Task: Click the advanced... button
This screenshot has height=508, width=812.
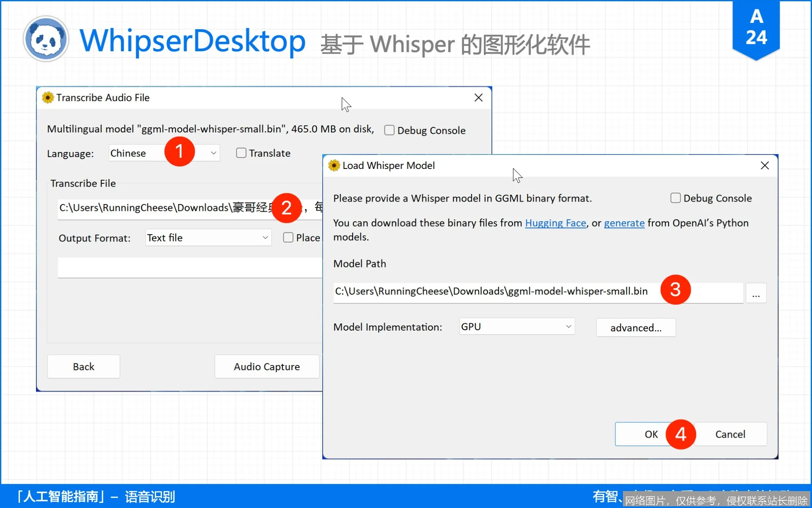Action: [x=636, y=328]
